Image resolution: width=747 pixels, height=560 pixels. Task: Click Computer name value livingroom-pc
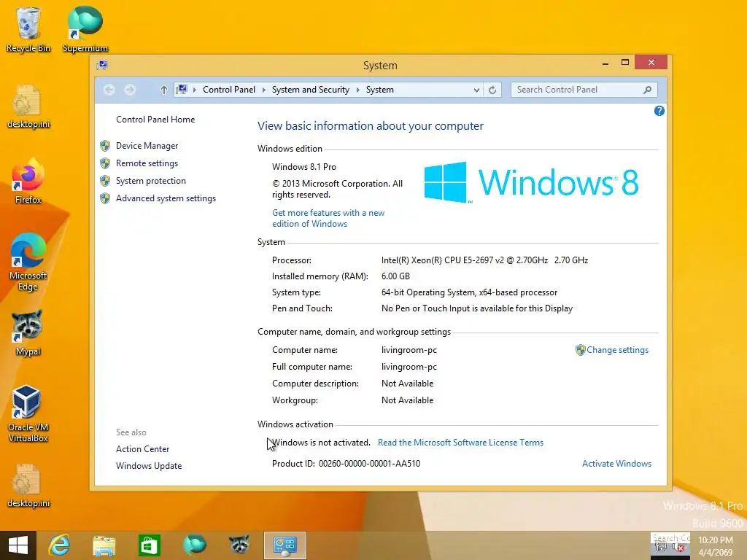click(x=409, y=350)
